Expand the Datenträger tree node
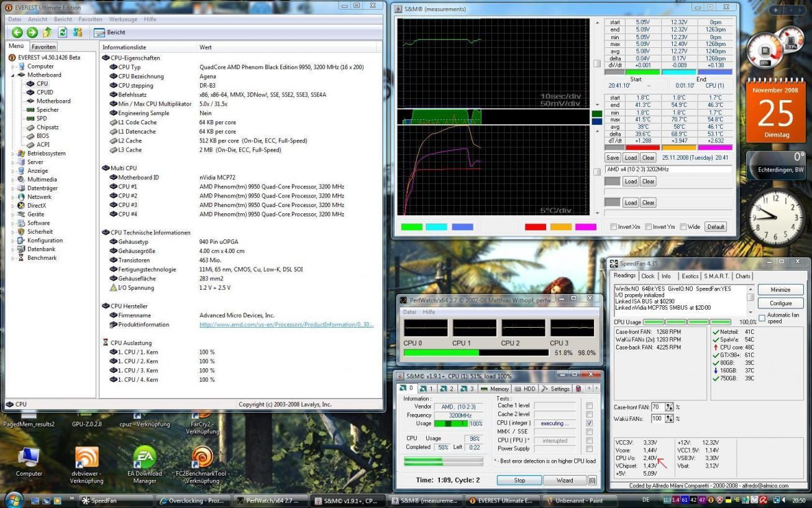The width and height of the screenshot is (812, 508). [x=12, y=188]
